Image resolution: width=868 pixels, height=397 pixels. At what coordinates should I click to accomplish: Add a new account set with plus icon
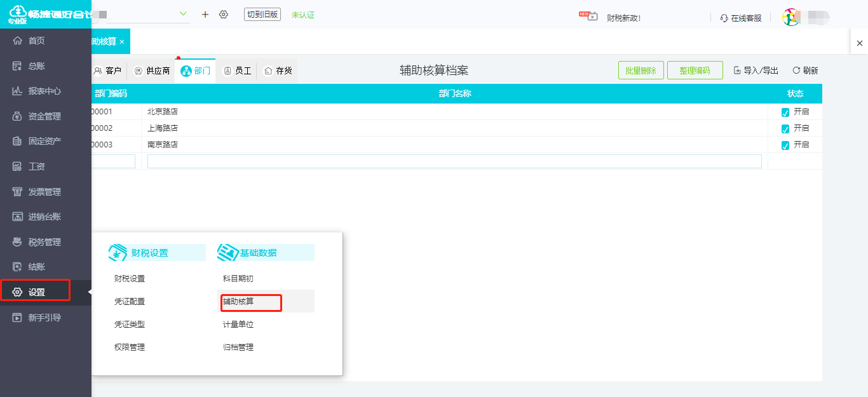tap(205, 15)
